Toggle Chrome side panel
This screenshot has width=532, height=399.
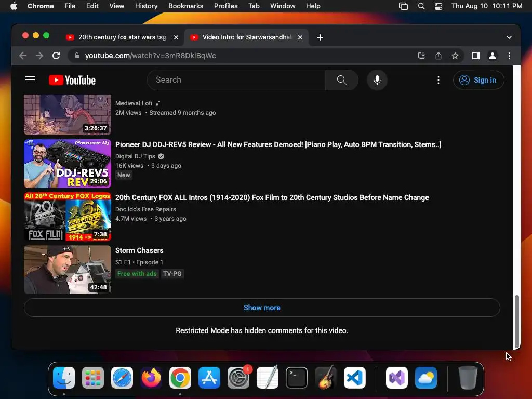(x=476, y=56)
